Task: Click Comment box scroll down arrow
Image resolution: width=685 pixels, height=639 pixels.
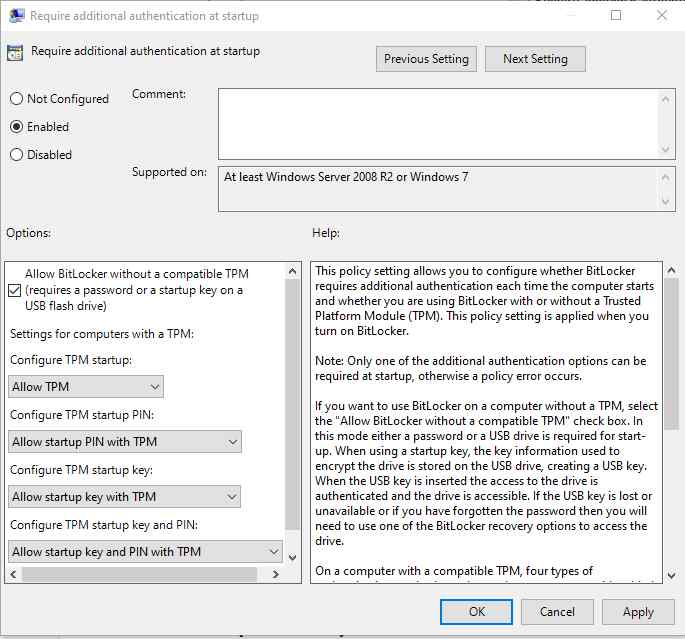Action: coord(665,149)
